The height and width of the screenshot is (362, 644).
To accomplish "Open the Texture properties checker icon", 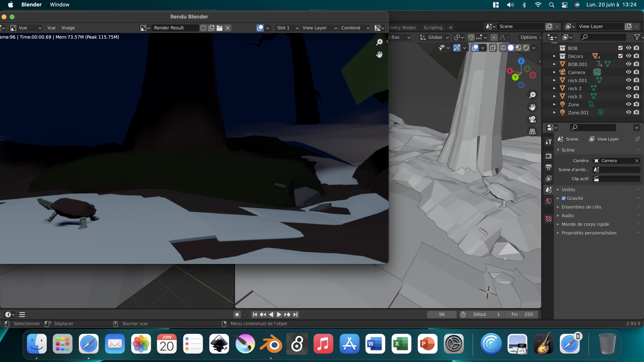I will [x=549, y=219].
